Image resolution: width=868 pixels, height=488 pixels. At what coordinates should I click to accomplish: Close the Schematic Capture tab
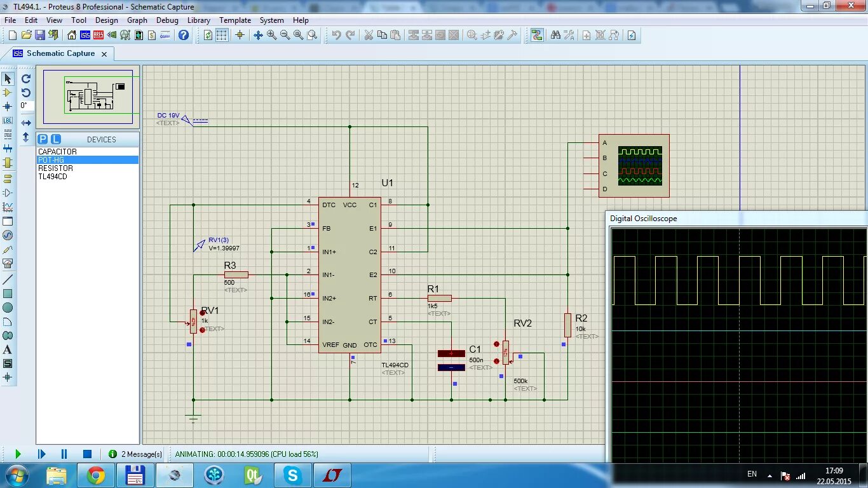pyautogui.click(x=105, y=54)
